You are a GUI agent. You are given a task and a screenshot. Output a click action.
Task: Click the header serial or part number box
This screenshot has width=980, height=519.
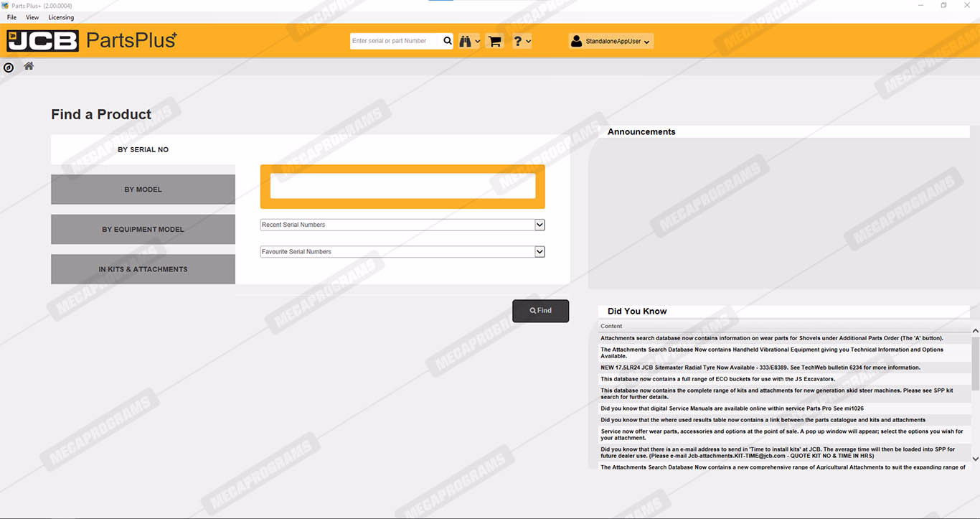pyautogui.click(x=396, y=41)
